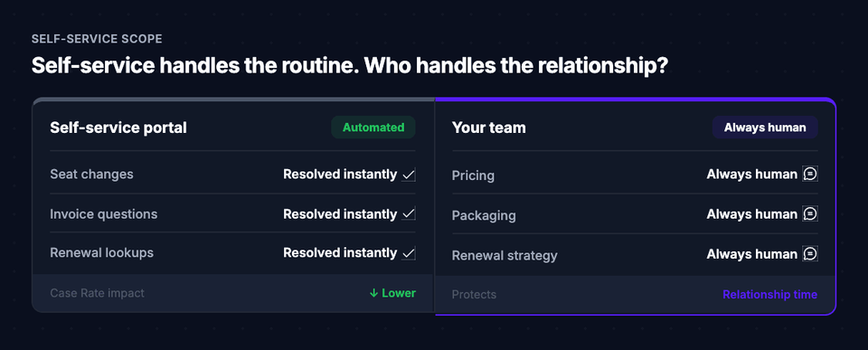Toggle the Seat changes checkmark box

(x=409, y=175)
